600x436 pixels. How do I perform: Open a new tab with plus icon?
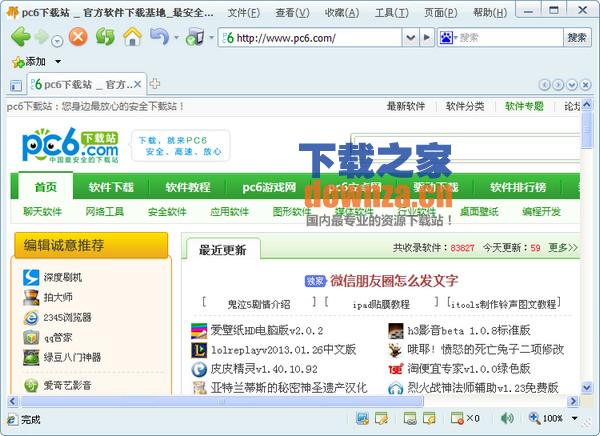155,83
